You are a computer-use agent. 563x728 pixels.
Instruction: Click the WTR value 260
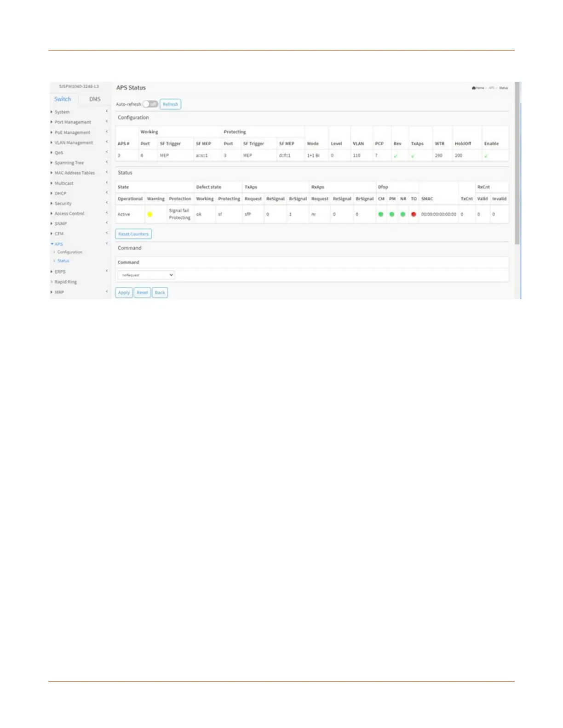tap(439, 156)
